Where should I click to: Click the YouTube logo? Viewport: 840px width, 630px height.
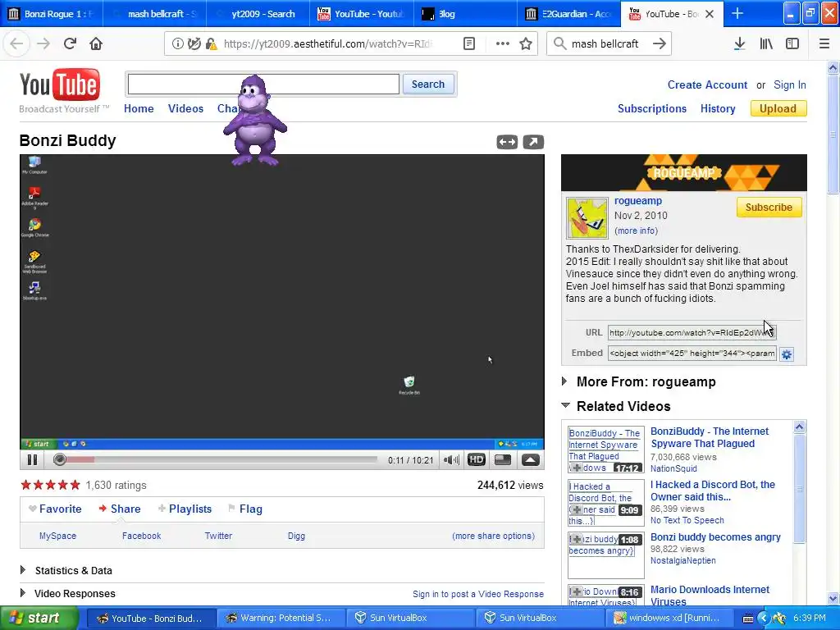pos(59,85)
